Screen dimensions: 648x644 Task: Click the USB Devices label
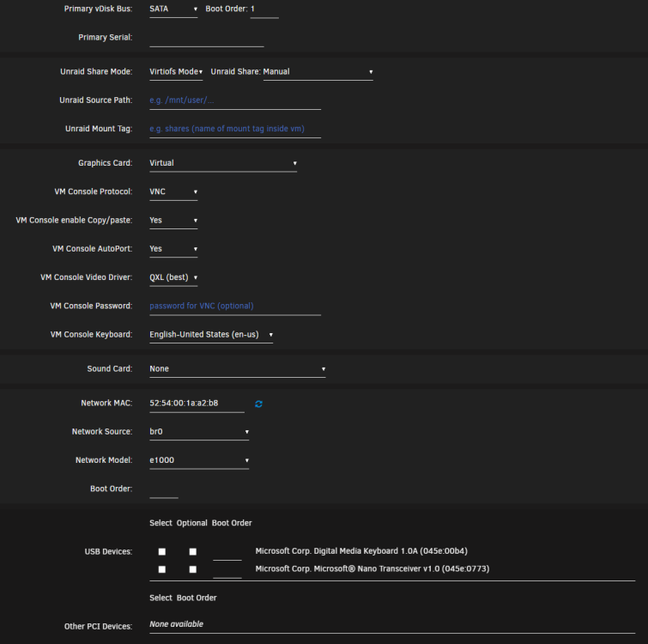pos(109,552)
